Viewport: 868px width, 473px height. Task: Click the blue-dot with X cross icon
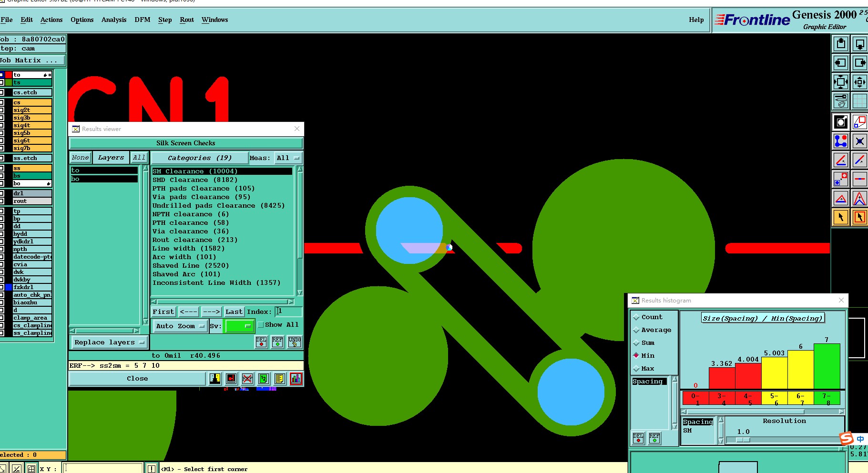[859, 141]
